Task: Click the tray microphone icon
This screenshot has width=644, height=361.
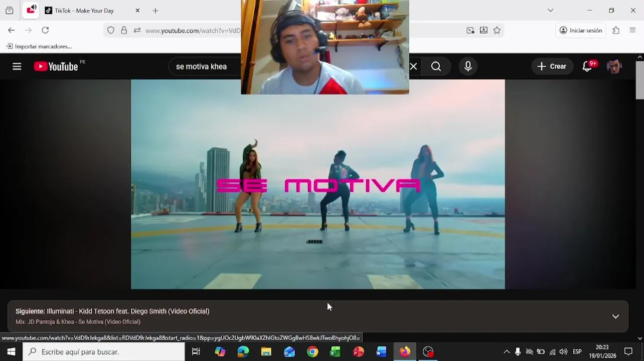Action: click(518, 351)
